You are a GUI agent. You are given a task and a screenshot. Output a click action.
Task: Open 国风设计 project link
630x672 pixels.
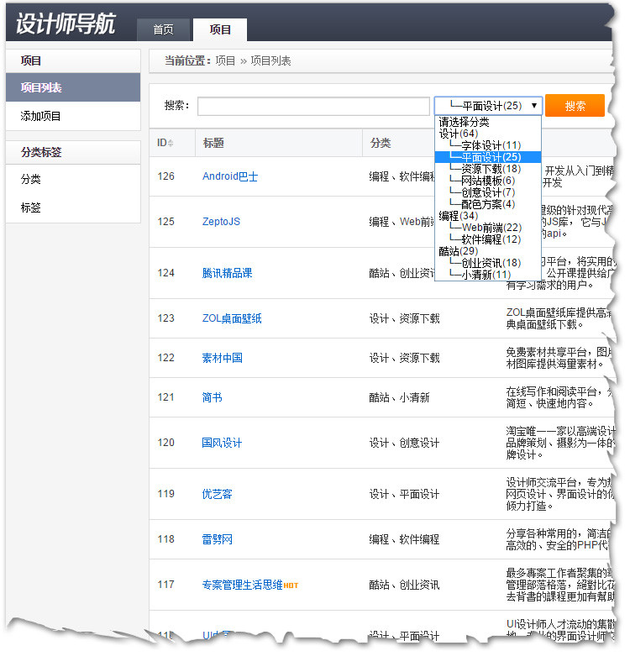pyautogui.click(x=222, y=443)
